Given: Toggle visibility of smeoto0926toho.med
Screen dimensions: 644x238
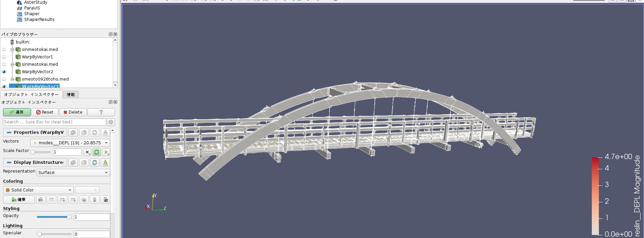Looking at the screenshot, I should tap(4, 79).
